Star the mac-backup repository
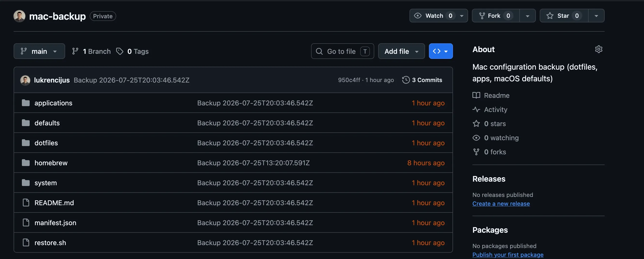644x259 pixels. (x=564, y=16)
